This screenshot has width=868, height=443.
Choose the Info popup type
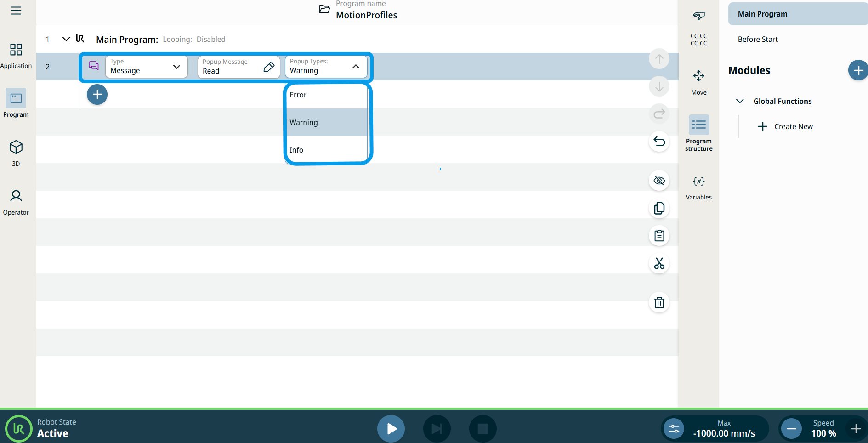[x=326, y=150]
